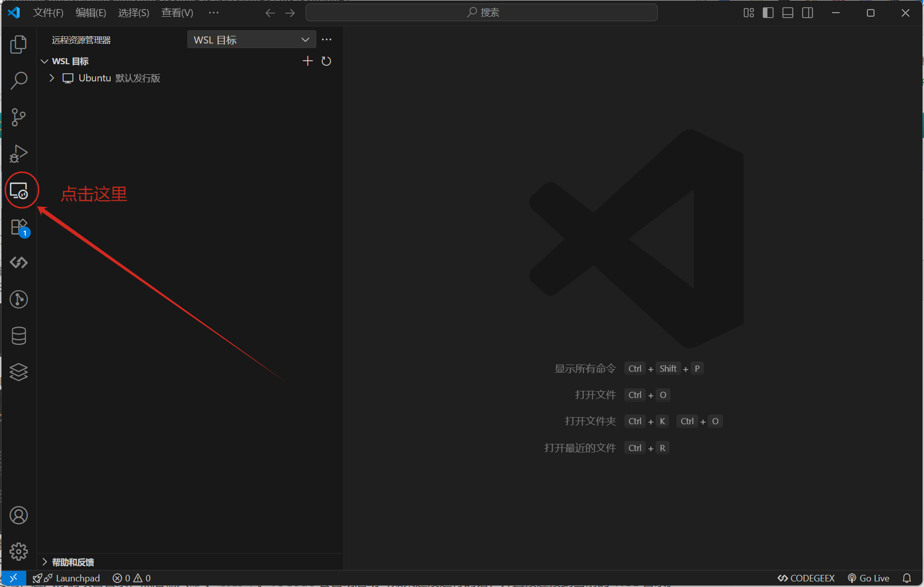Open problems errors and warnings indicator
924x587 pixels.
coord(132,578)
